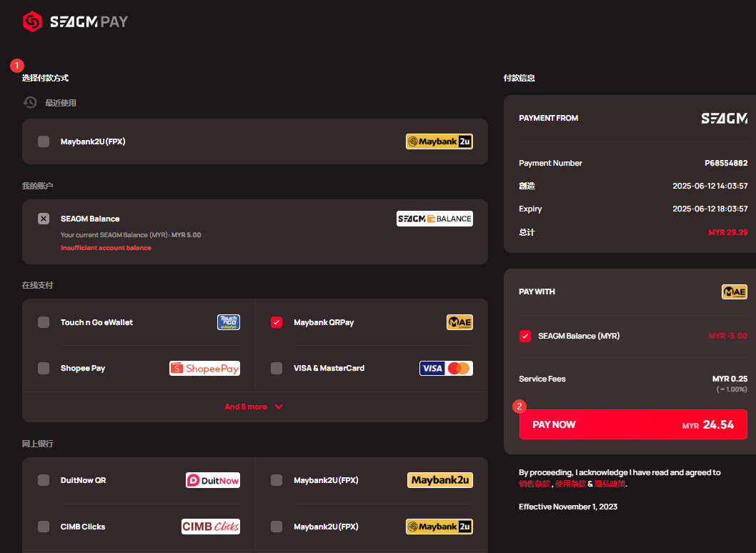Click the 在线支付 section label

coord(38,285)
